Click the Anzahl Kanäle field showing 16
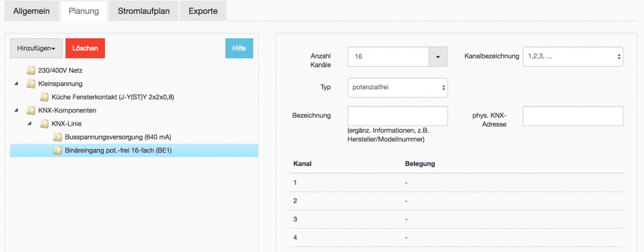644x252 pixels. click(388, 57)
